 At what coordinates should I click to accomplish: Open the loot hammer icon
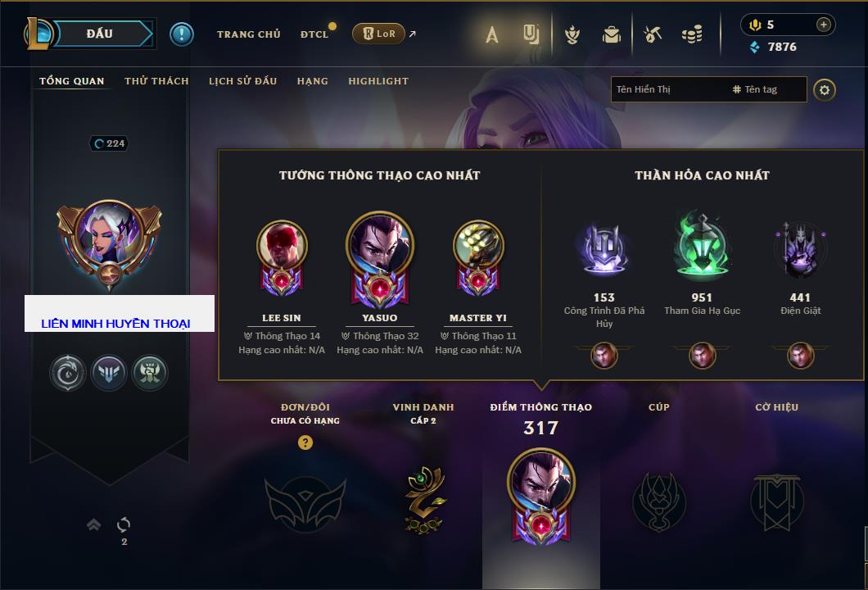pyautogui.click(x=653, y=35)
